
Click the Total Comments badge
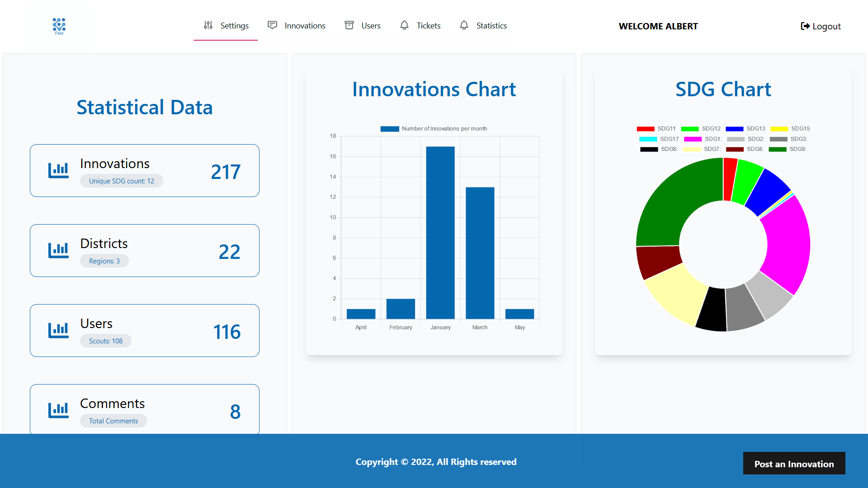[113, 421]
